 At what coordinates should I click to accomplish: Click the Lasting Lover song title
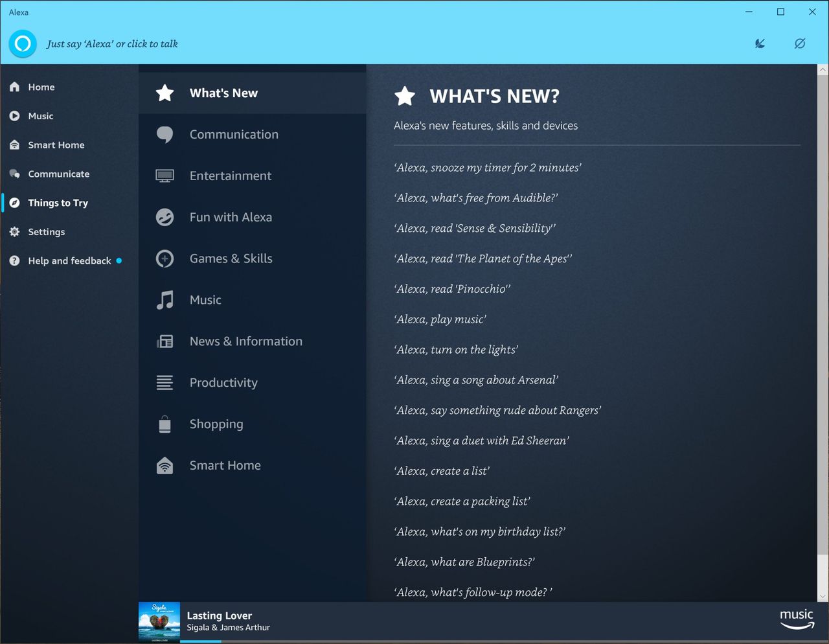(219, 615)
